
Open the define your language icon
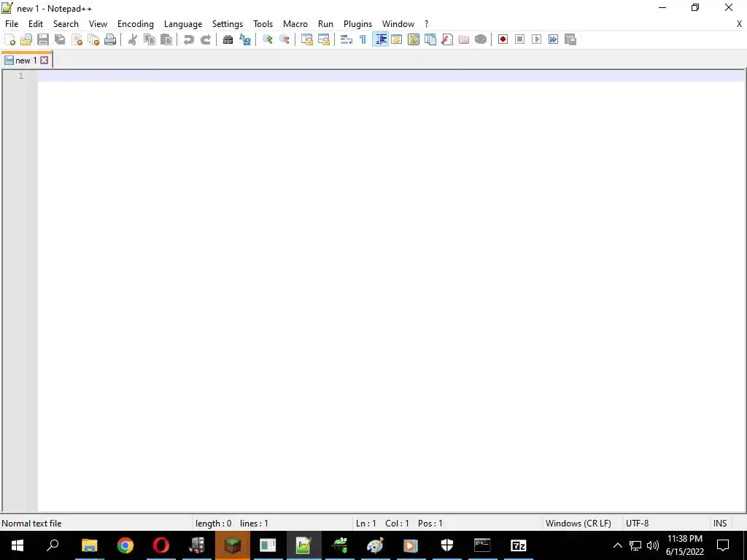pyautogui.click(x=396, y=39)
